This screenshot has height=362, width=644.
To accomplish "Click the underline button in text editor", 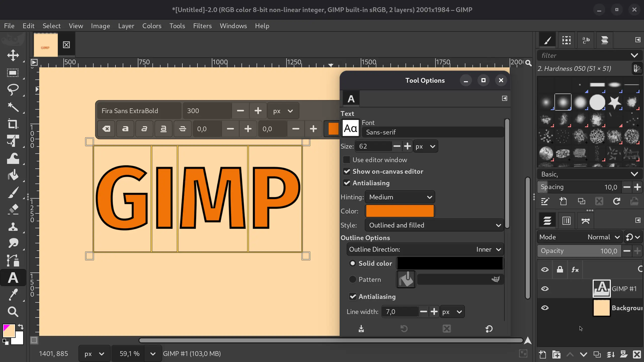I will point(163,129).
